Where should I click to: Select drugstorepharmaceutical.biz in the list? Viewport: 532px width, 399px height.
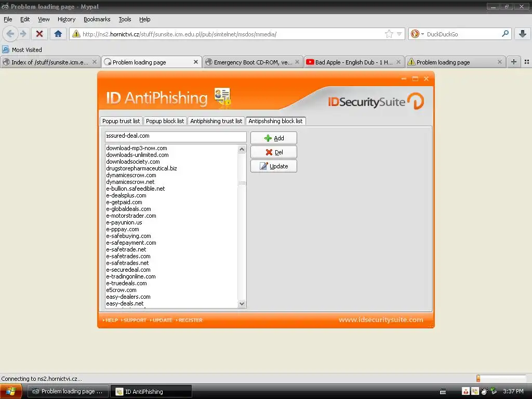click(x=141, y=168)
